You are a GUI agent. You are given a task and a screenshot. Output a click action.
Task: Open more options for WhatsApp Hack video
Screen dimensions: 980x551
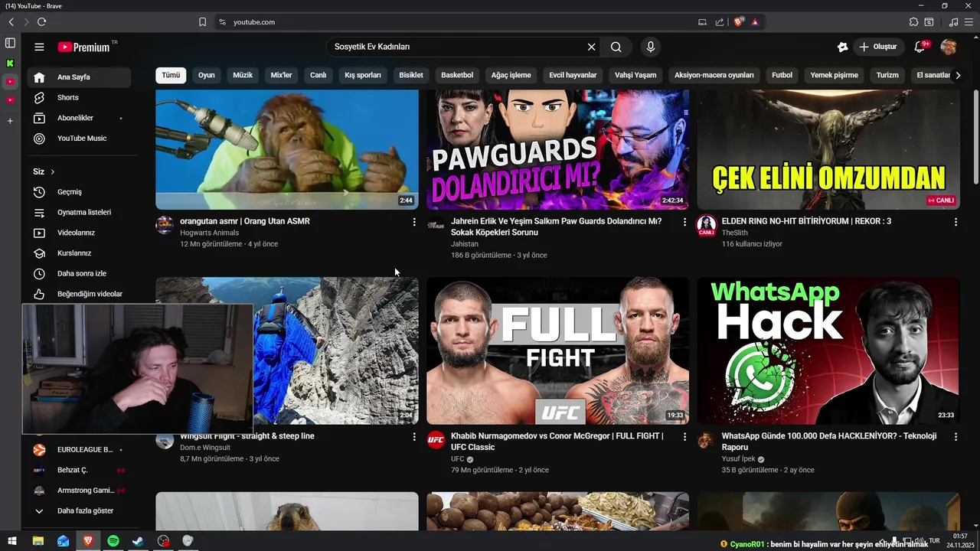[x=955, y=437]
